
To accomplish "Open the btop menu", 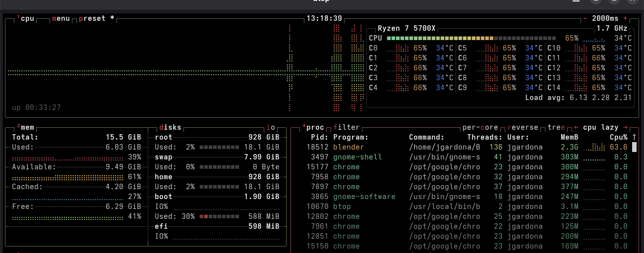I will click(x=60, y=18).
